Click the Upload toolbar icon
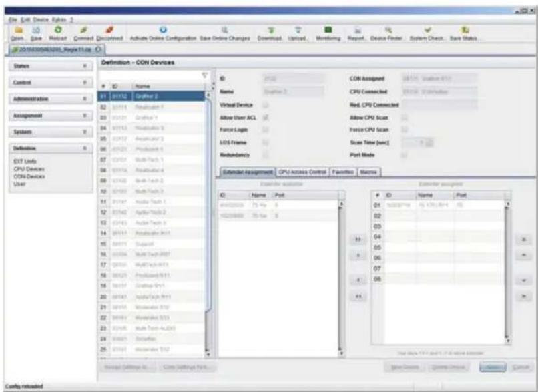This screenshot has height=392, width=538. (298, 30)
